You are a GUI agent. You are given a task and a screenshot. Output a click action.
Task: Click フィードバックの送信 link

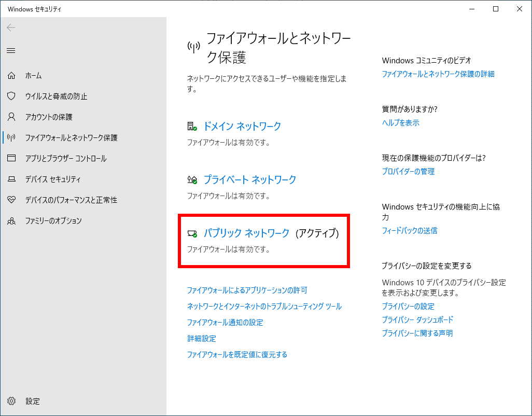tap(410, 231)
